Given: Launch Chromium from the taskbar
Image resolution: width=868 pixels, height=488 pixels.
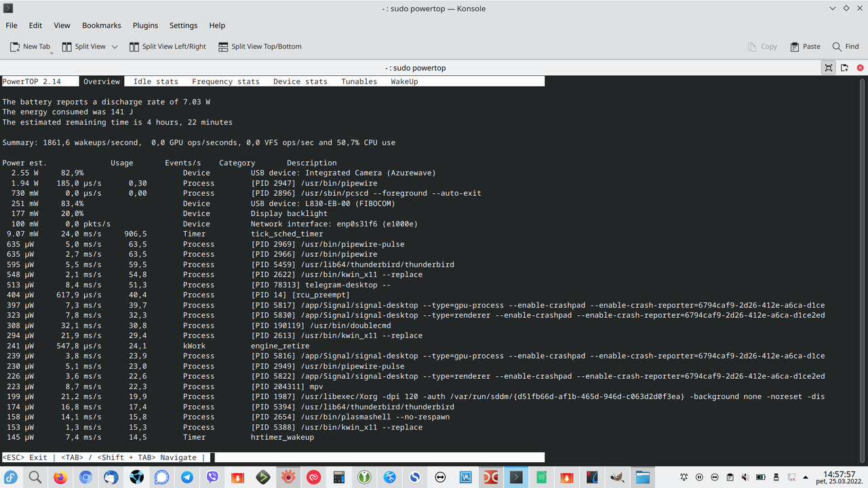Looking at the screenshot, I should click(85, 477).
